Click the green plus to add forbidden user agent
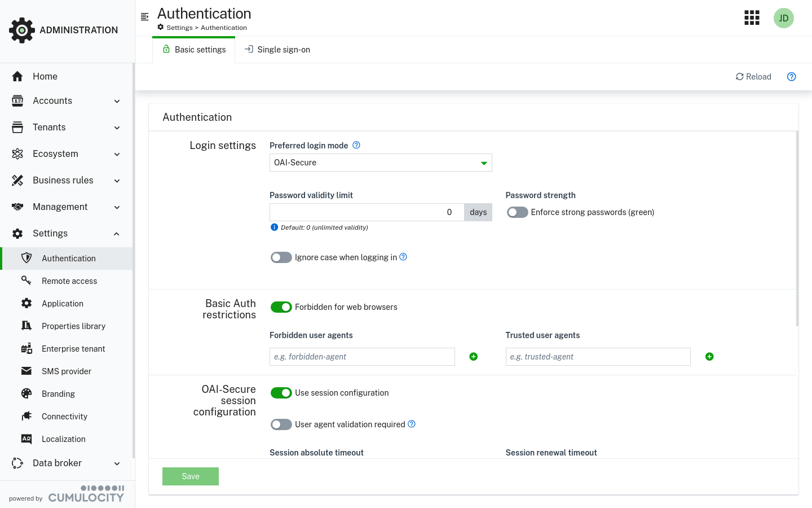Screen dimensions: 812x508 473,356
